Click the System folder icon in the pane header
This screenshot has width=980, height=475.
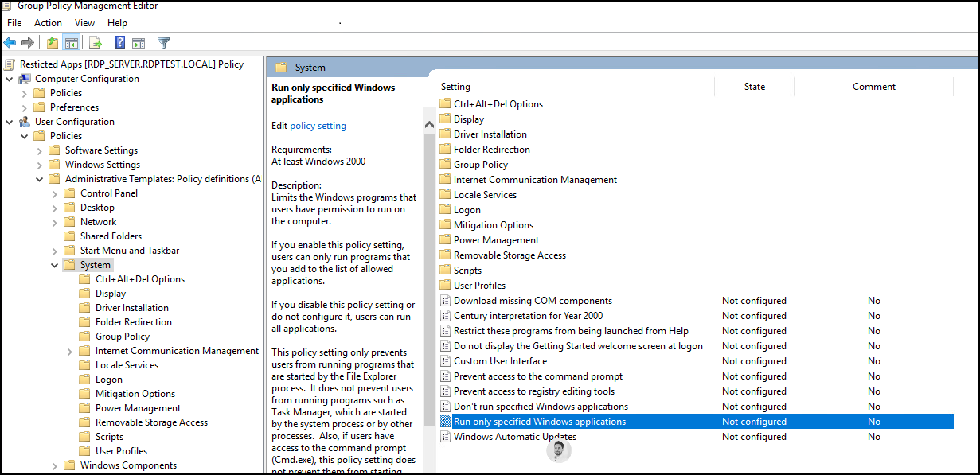point(280,68)
